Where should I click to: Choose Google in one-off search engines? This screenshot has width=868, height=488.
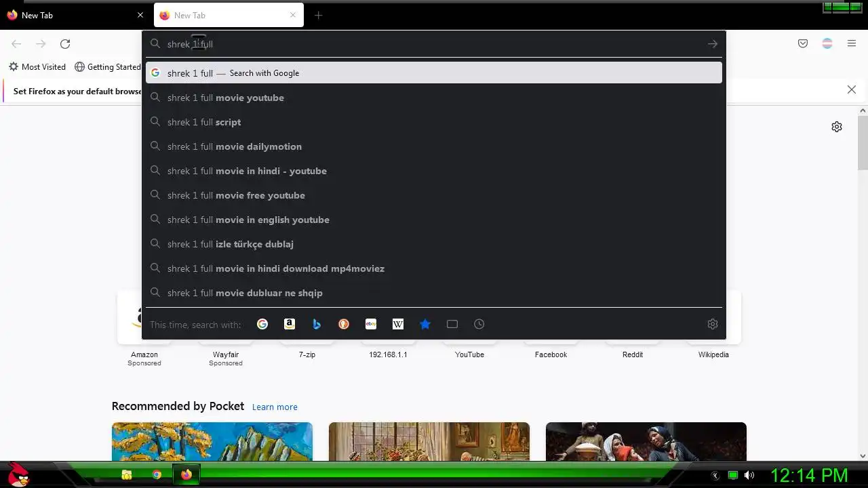click(262, 324)
